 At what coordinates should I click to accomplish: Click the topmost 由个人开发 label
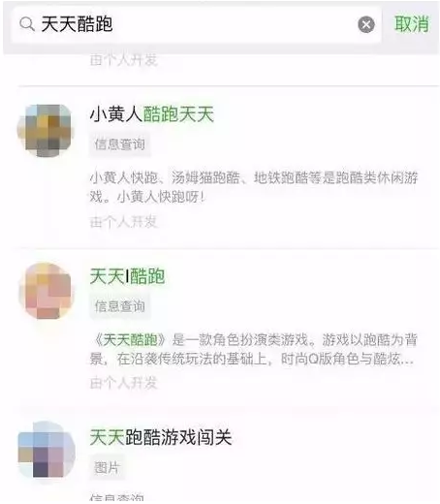[x=124, y=60]
